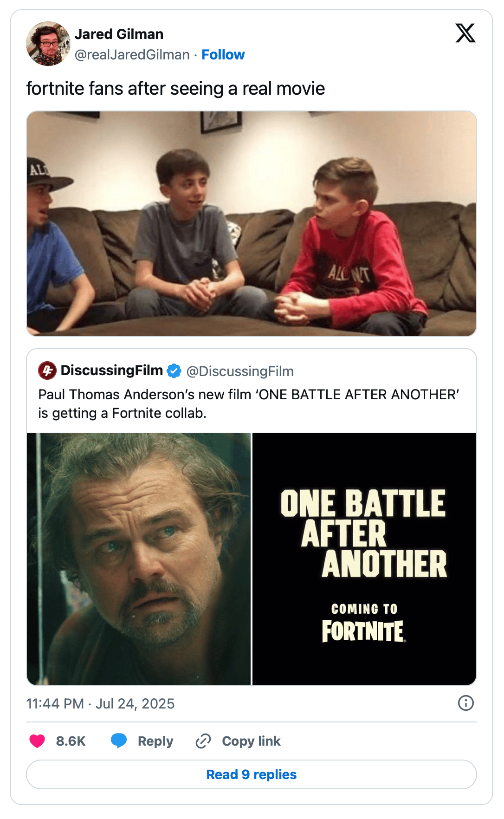Open the @realJaredGilman handle
Screen dimensions: 504x819
(132, 55)
